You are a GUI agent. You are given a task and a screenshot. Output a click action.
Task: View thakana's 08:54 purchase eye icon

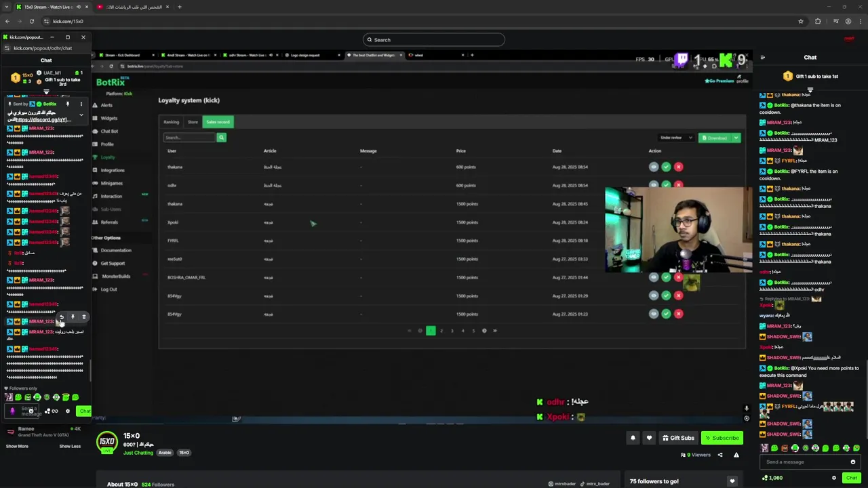(654, 167)
